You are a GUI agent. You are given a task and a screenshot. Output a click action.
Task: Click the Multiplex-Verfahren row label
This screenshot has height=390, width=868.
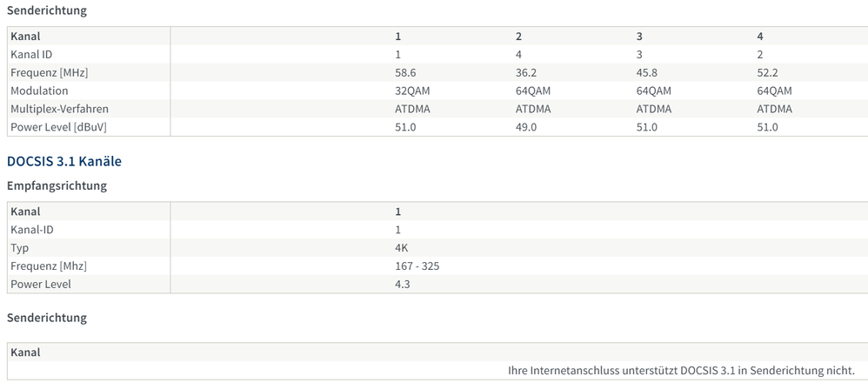pos(59,109)
